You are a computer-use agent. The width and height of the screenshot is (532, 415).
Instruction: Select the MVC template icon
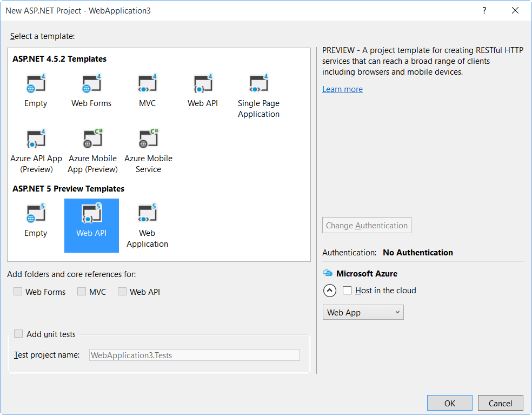tap(147, 83)
